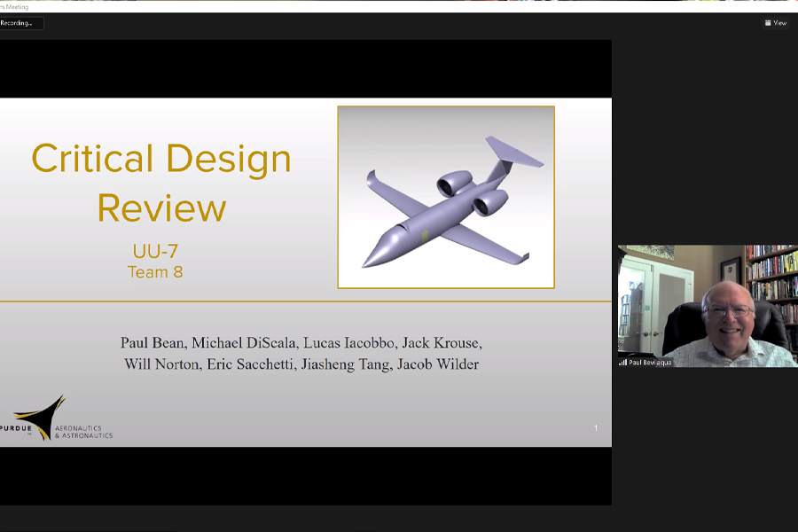Select the Critical Design Review title
Screen dimensions: 798x532
[161, 183]
